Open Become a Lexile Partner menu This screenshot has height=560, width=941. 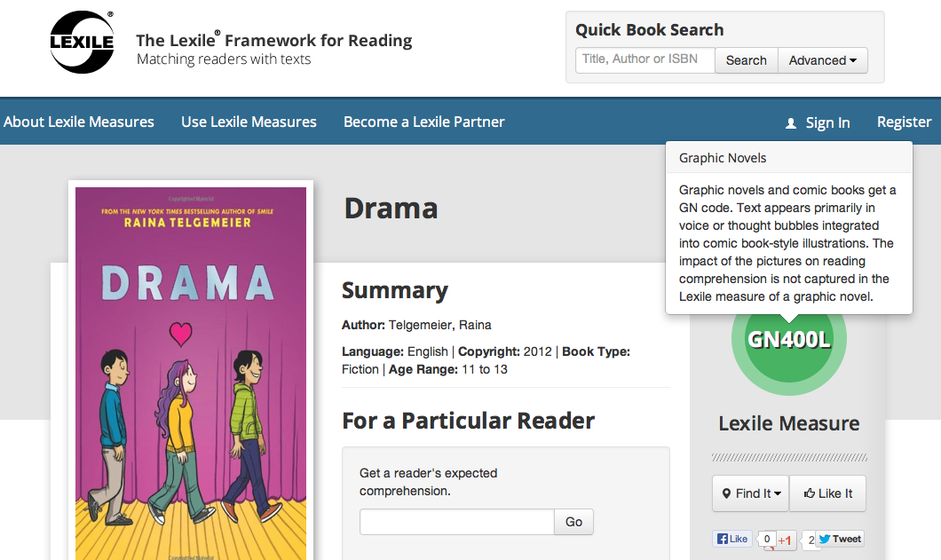424,122
